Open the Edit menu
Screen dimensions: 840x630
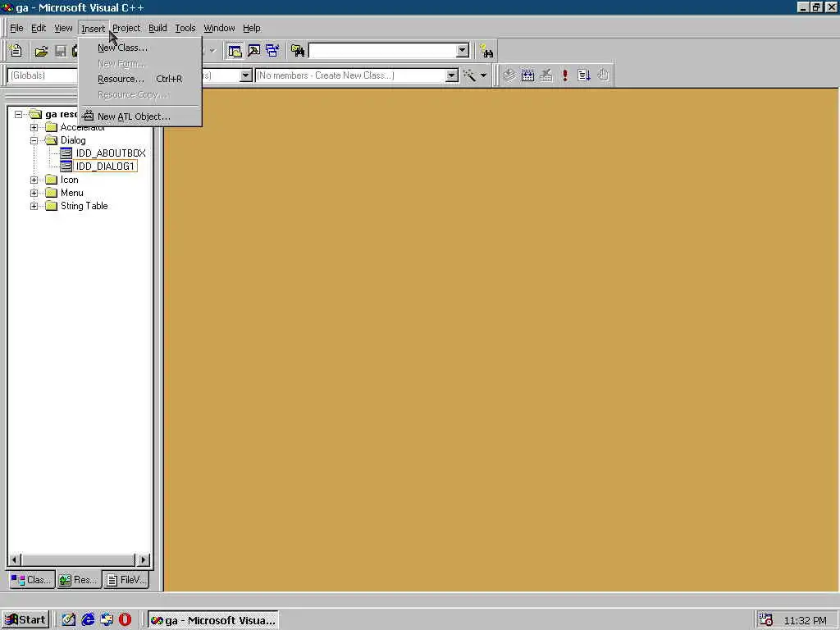tap(39, 28)
